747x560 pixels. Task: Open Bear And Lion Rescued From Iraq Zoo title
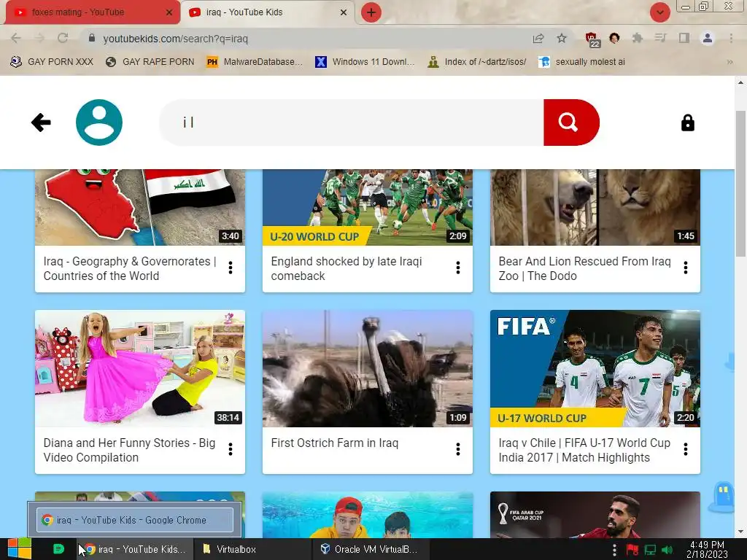tap(584, 268)
